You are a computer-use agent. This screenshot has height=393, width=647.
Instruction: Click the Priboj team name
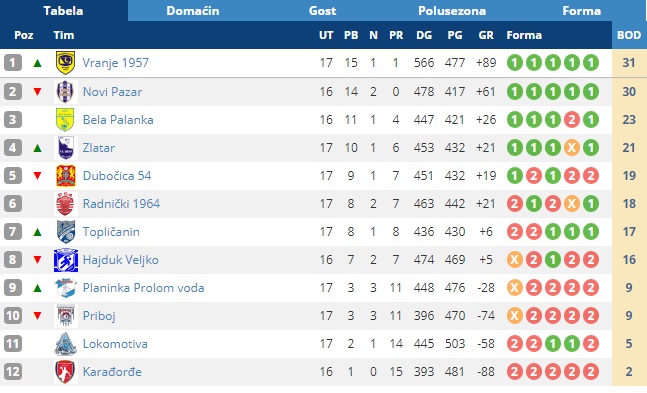(99, 316)
